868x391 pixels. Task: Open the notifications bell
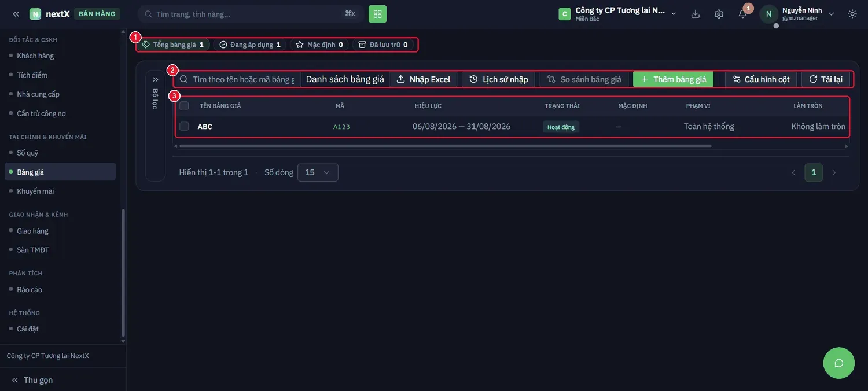pyautogui.click(x=742, y=14)
